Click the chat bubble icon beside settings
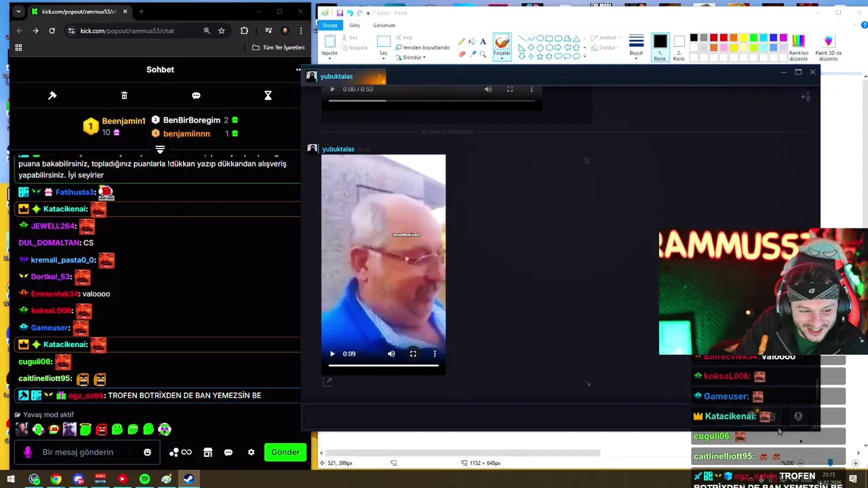 click(x=229, y=452)
